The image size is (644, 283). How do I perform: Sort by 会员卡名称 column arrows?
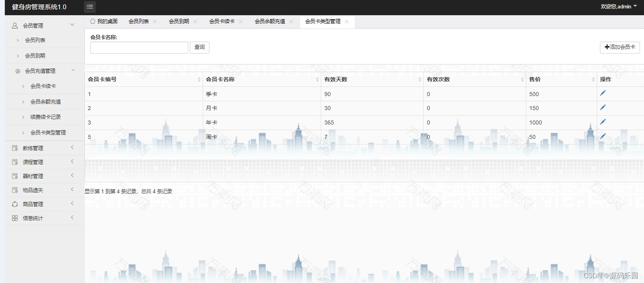(317, 80)
